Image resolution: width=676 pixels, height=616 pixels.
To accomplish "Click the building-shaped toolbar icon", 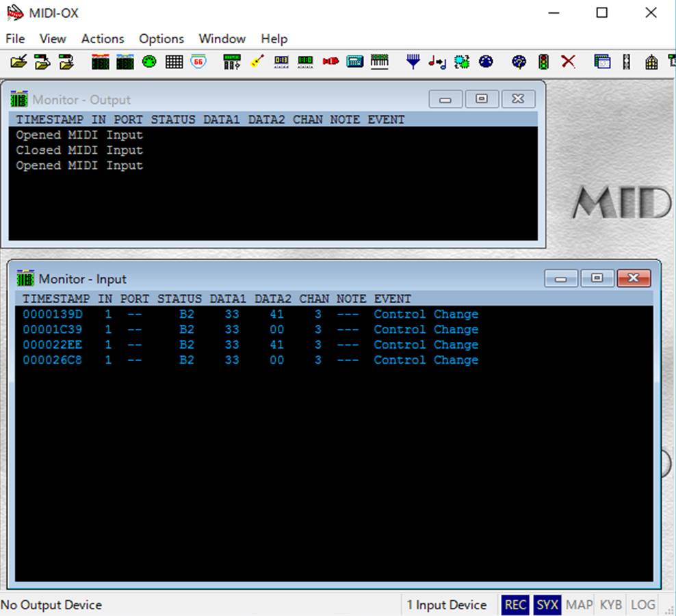I will [x=651, y=62].
